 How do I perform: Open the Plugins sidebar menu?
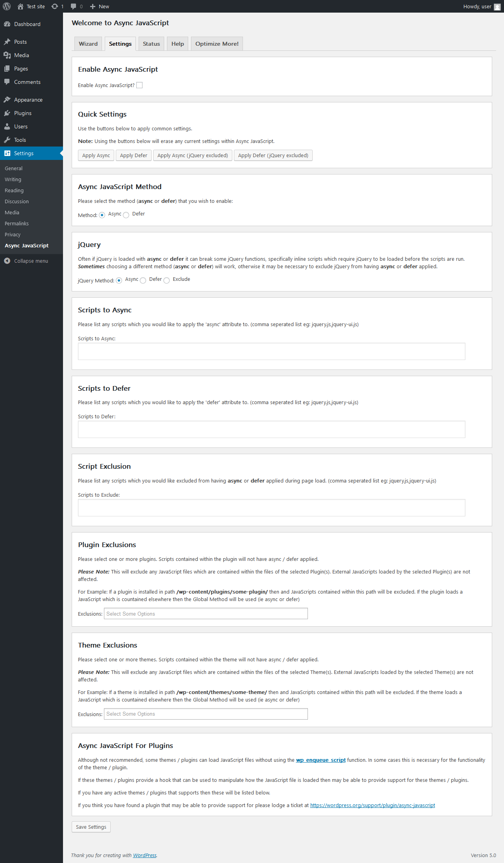pos(22,113)
